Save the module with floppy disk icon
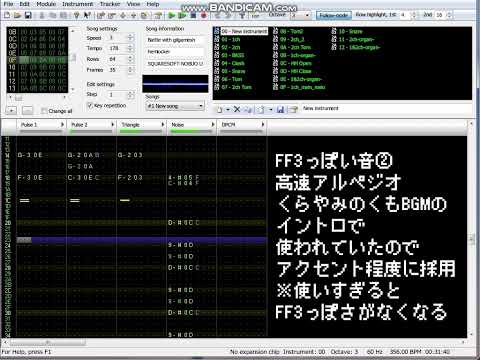 point(28,15)
